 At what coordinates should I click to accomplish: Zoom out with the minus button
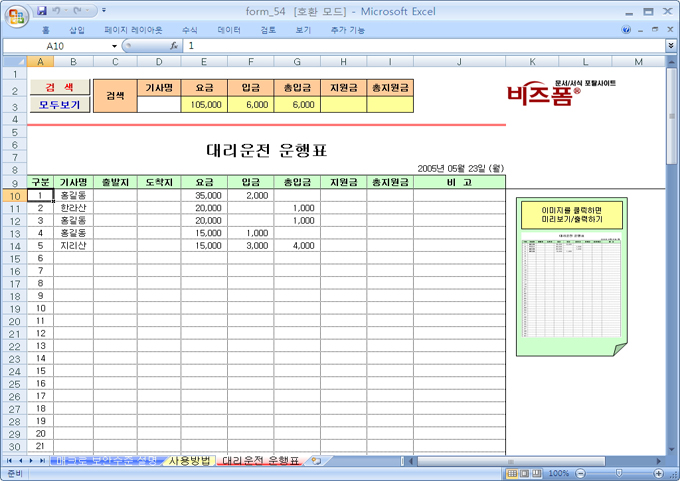click(x=581, y=473)
